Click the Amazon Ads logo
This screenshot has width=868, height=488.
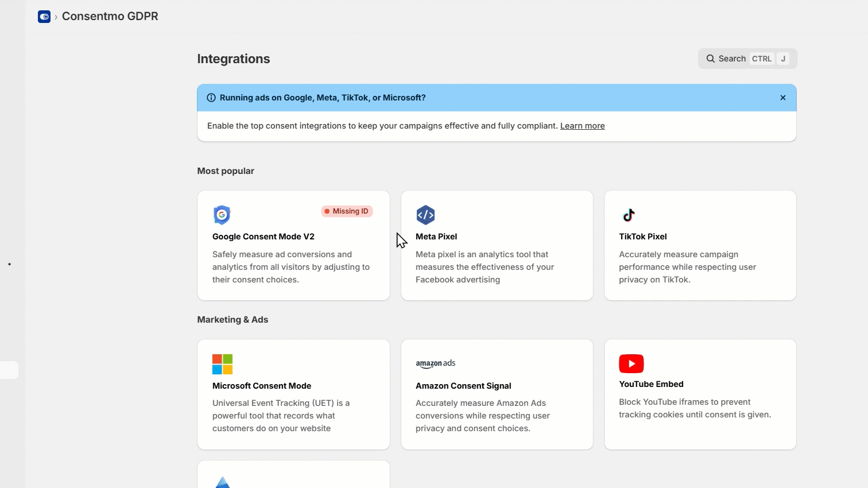[435, 363]
